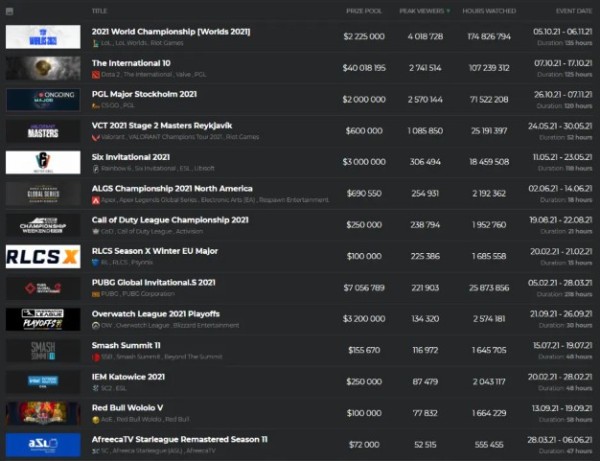Click the Valorant game icon
600x461 pixels.
96,137
